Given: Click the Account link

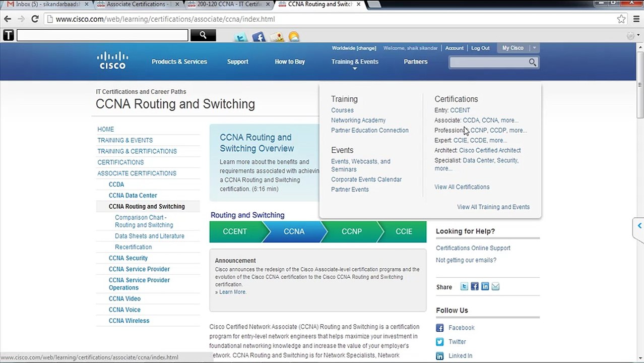Looking at the screenshot, I should (455, 48).
